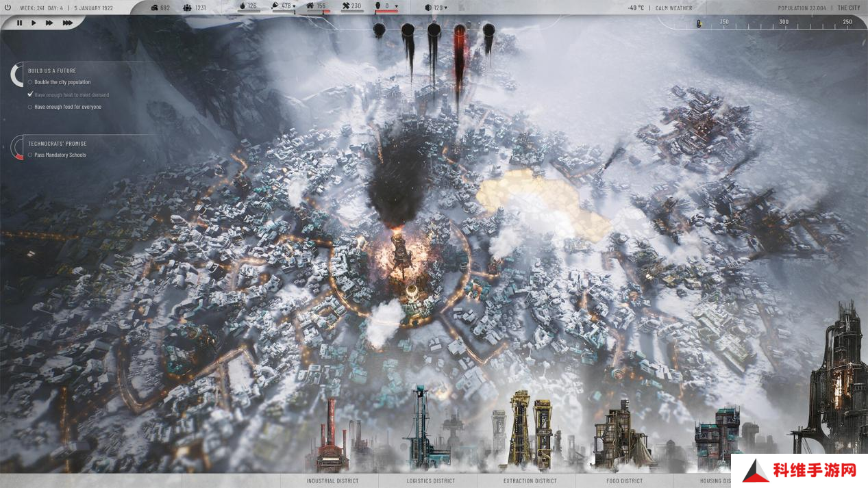Click the 300 mark on weather timeline

tap(784, 22)
